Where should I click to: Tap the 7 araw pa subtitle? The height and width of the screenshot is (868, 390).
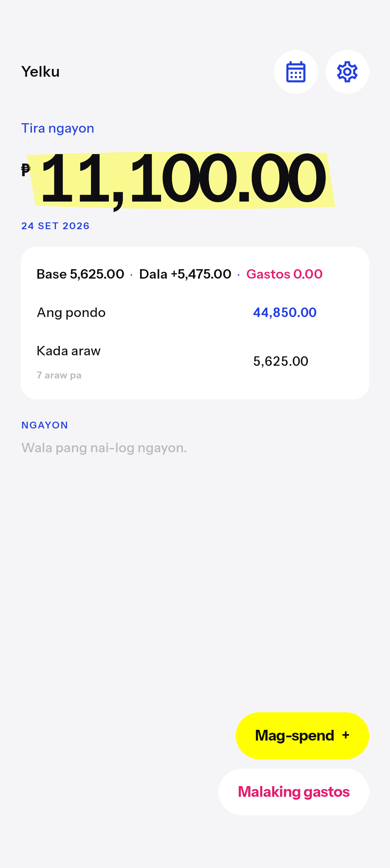(x=59, y=375)
